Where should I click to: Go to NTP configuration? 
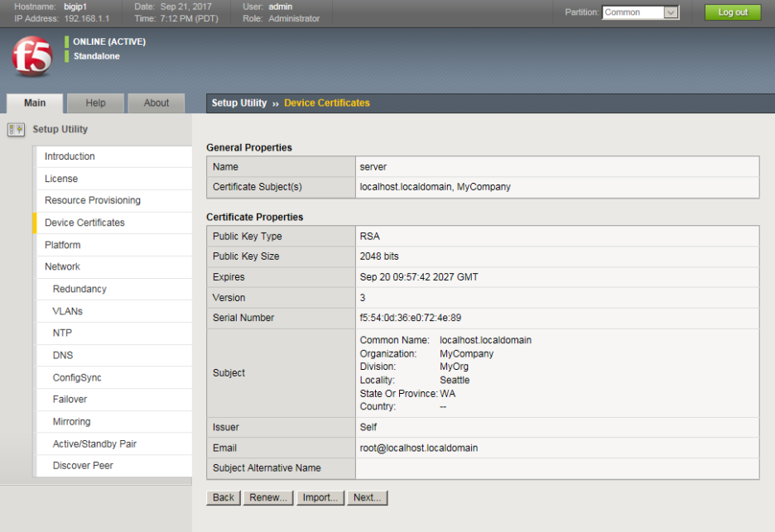click(62, 333)
